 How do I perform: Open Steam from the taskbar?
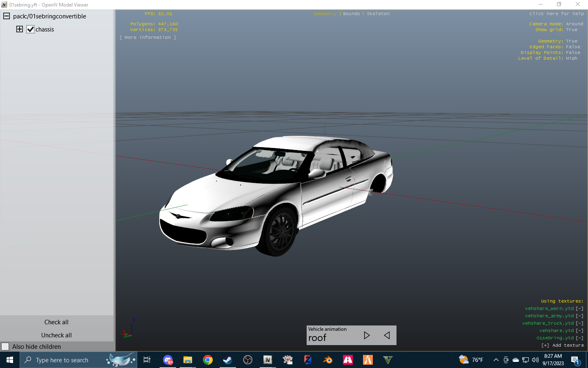[227, 360]
